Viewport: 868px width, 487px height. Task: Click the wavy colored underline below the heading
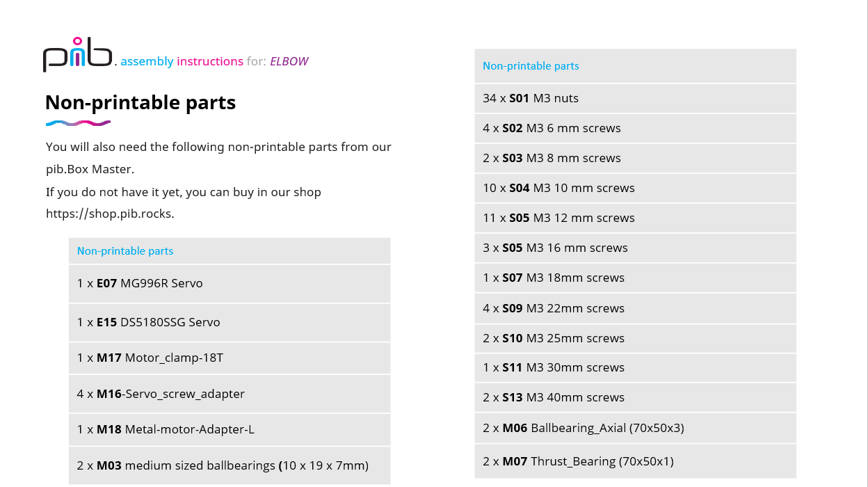pyautogui.click(x=78, y=124)
